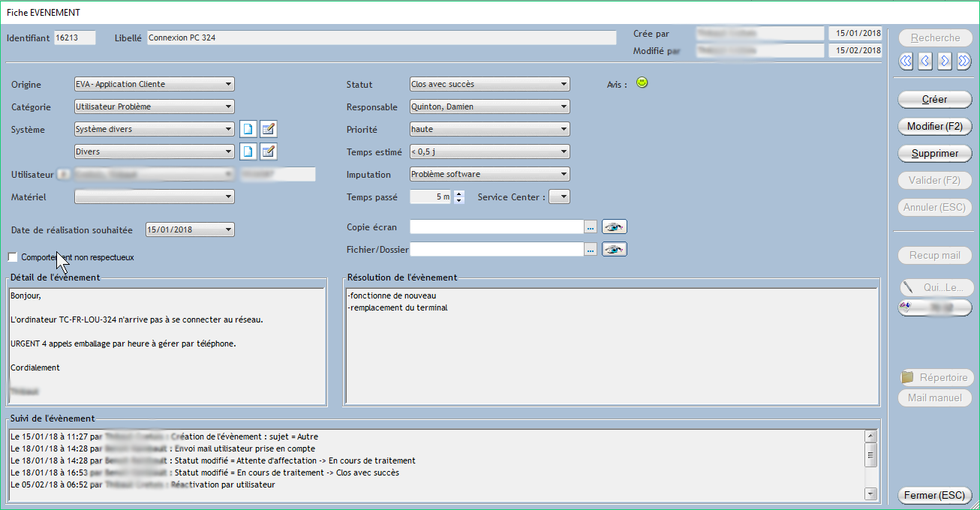Image resolution: width=980 pixels, height=510 pixels.
Task: Increase Temps passé with up arrow
Action: coord(459,193)
